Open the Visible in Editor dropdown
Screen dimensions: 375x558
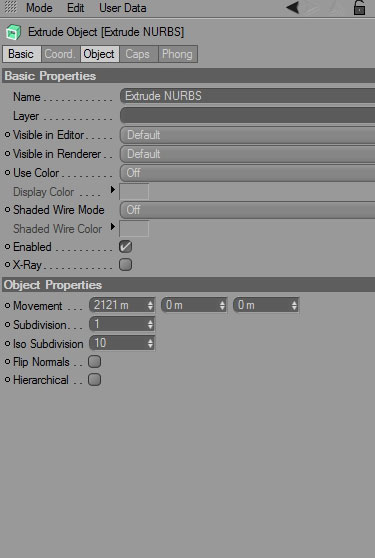click(x=247, y=135)
